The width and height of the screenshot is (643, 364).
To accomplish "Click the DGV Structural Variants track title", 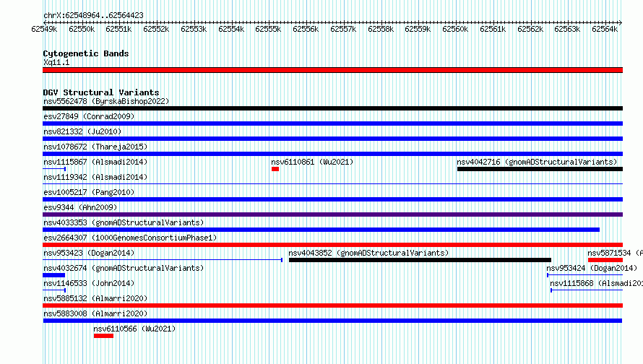I will (101, 92).
